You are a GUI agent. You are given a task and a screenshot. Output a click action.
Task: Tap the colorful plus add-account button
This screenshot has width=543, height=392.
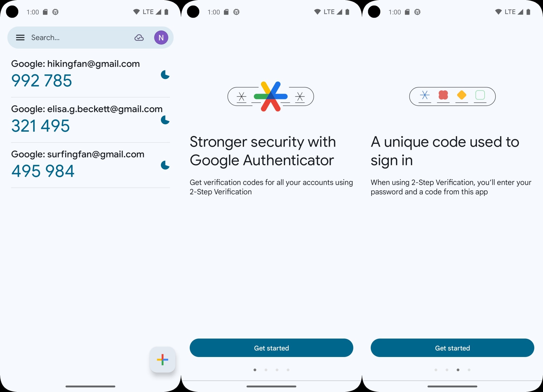pyautogui.click(x=162, y=359)
